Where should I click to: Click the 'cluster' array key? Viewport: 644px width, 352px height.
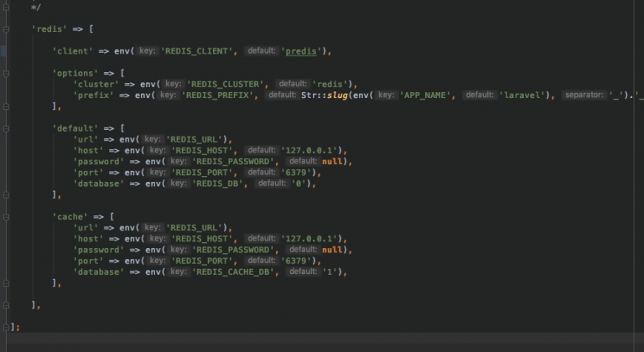click(96, 84)
